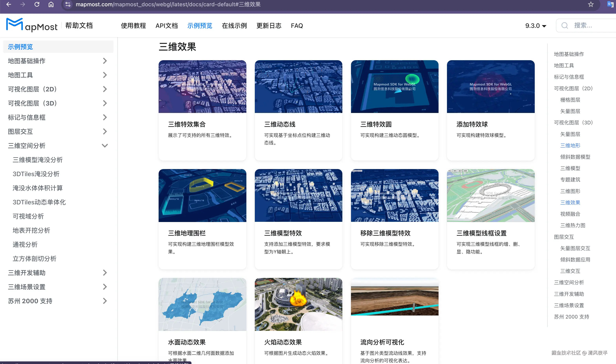Open the 火焰动态效果 card thumbnail
Image resolution: width=616 pixels, height=364 pixels.
298,304
